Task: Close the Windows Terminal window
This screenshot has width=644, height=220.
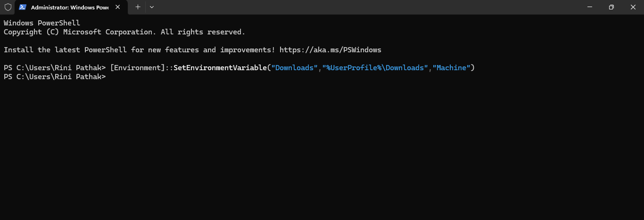Action: (x=633, y=7)
